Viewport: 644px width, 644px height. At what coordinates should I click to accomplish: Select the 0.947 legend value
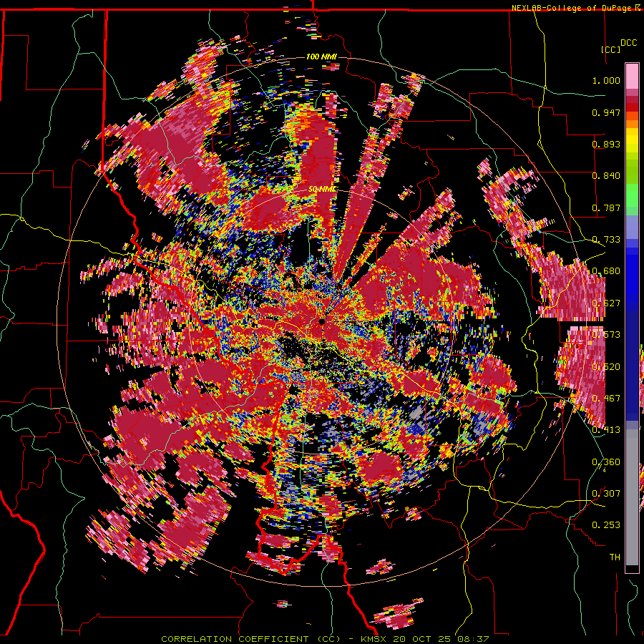click(606, 112)
